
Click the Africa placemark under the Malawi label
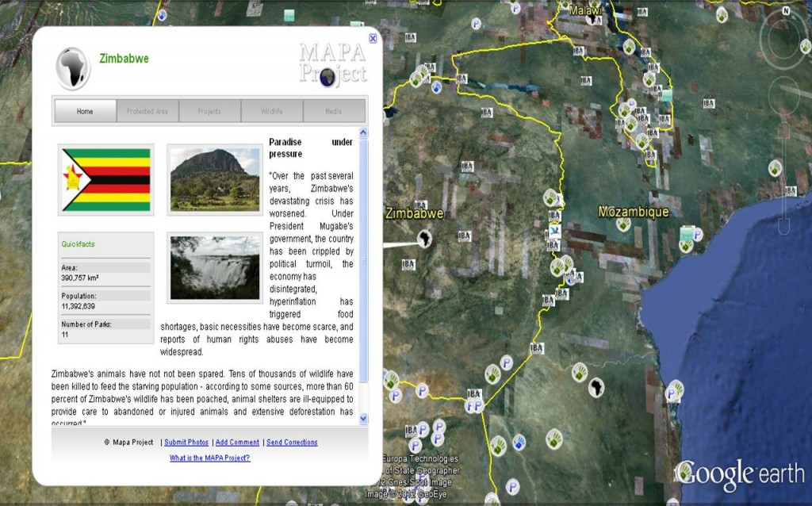593,19
